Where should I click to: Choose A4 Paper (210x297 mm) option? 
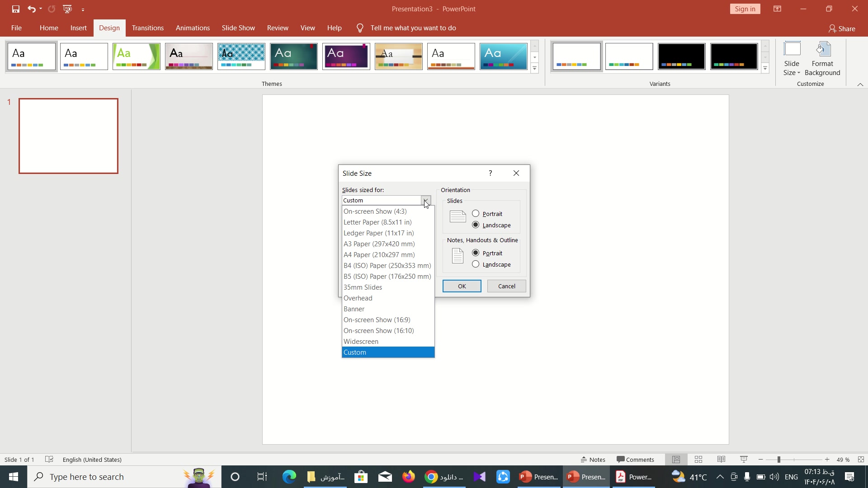379,255
